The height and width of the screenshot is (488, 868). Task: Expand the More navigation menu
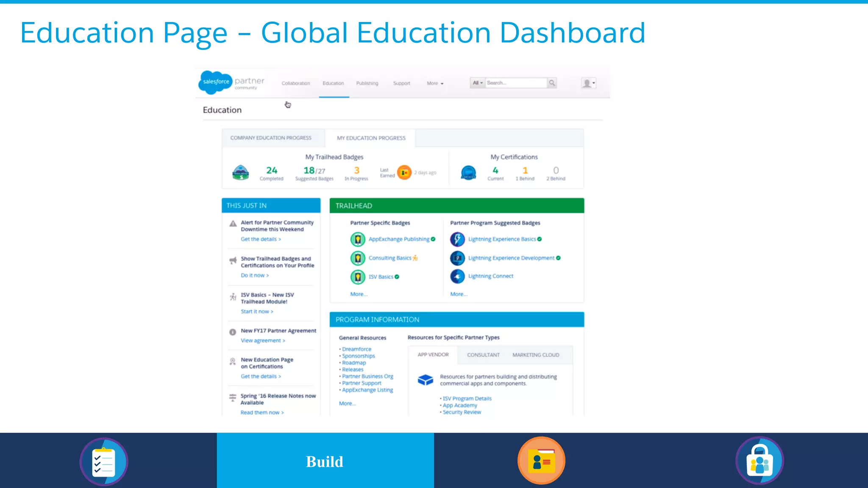[x=435, y=83]
